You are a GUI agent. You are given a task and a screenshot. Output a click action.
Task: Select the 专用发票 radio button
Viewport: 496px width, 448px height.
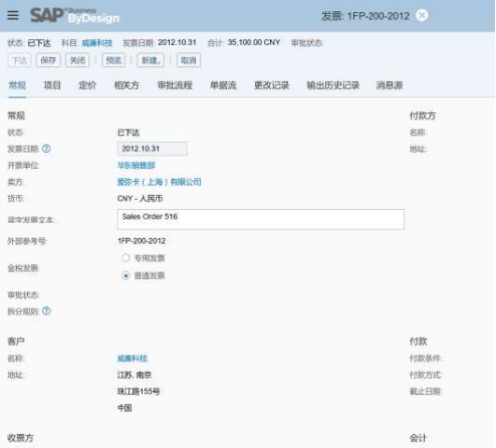125,258
